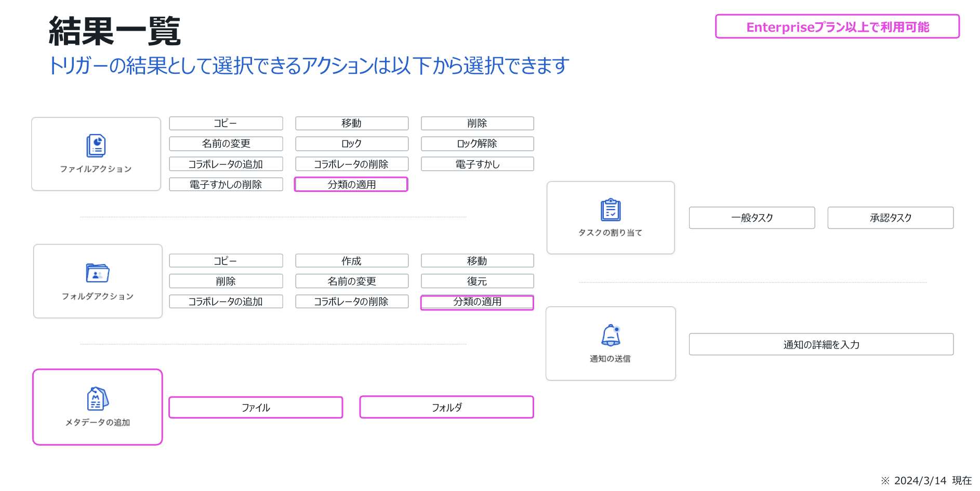The image size is (980, 491).
Task: Click the Enterpriseプラン以上で利用可能 badge
Action: coord(837,27)
